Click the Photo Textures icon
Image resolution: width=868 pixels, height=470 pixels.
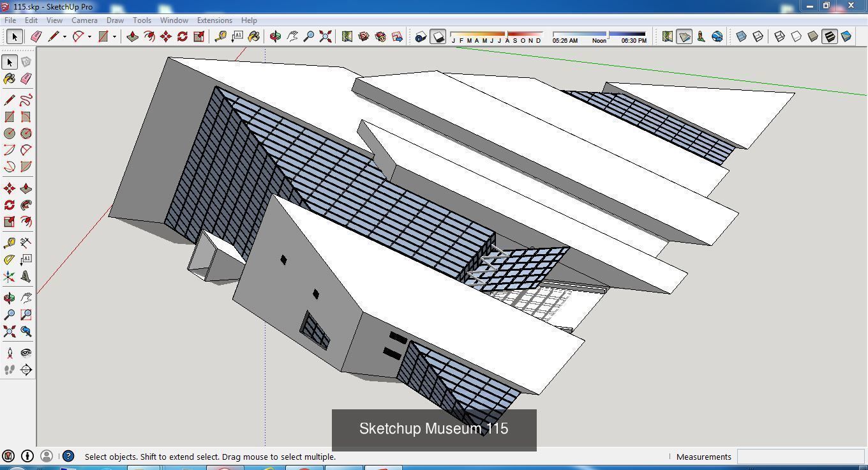click(x=701, y=36)
